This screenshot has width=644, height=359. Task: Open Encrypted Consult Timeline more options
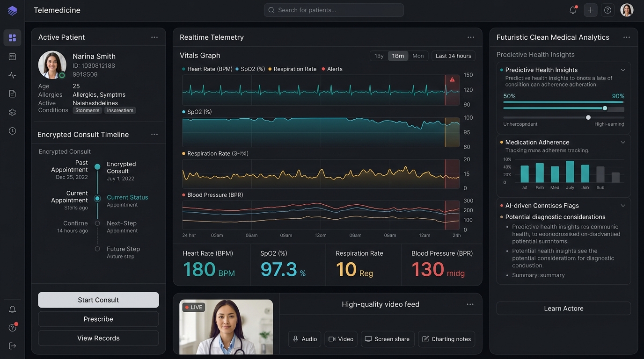[x=154, y=135]
